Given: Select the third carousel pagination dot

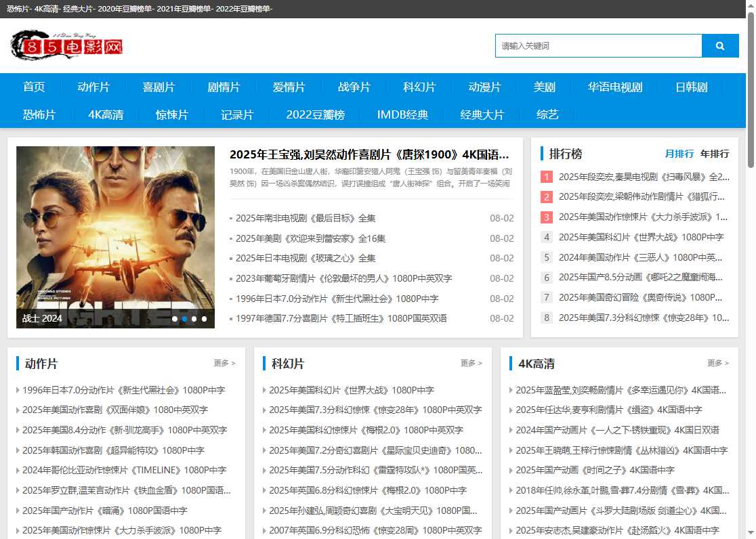Looking at the screenshot, I should [x=193, y=318].
